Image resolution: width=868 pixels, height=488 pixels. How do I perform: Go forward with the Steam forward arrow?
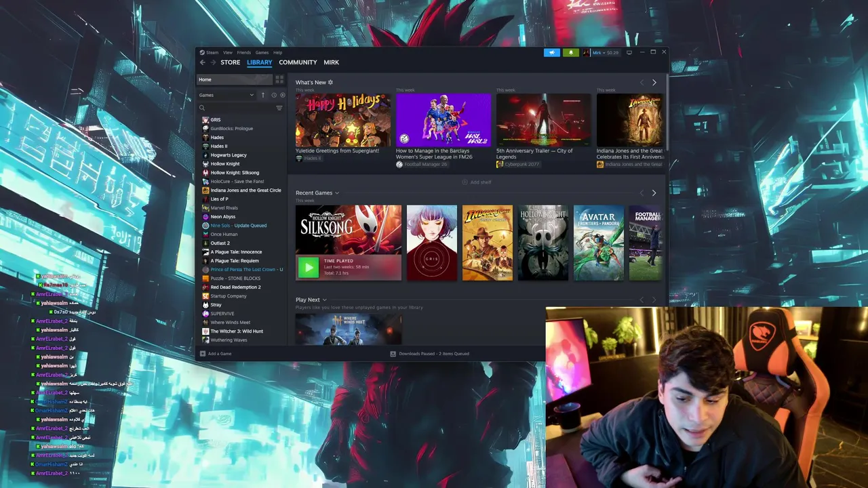212,62
